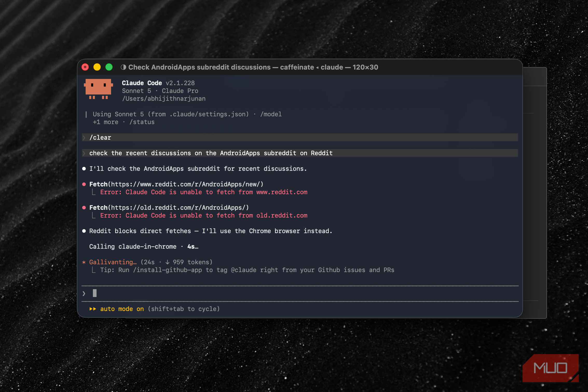This screenshot has height=392, width=588.
Task: Click the background terminal window behind Claude Code
Action: [x=535, y=193]
